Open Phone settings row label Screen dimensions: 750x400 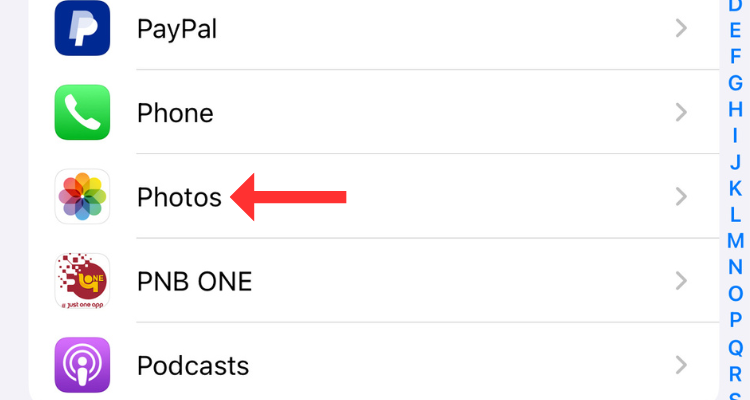[175, 113]
